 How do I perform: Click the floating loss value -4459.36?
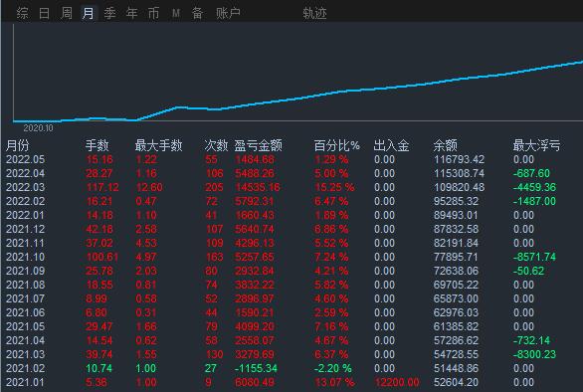point(534,187)
